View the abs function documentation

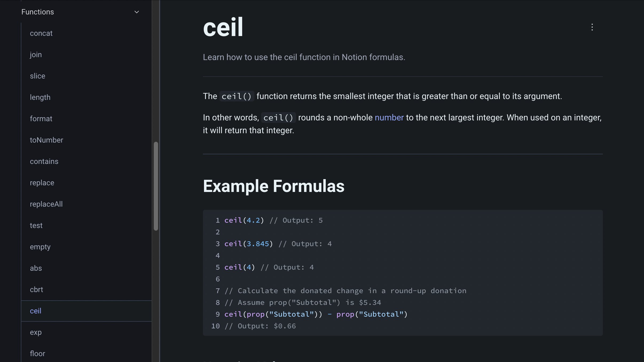(x=36, y=268)
